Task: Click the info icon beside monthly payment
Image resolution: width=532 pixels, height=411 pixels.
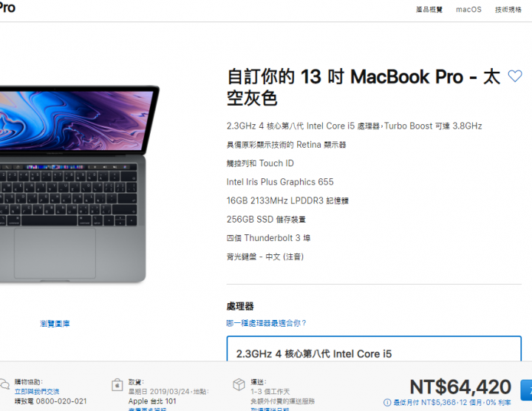Action: [387, 403]
